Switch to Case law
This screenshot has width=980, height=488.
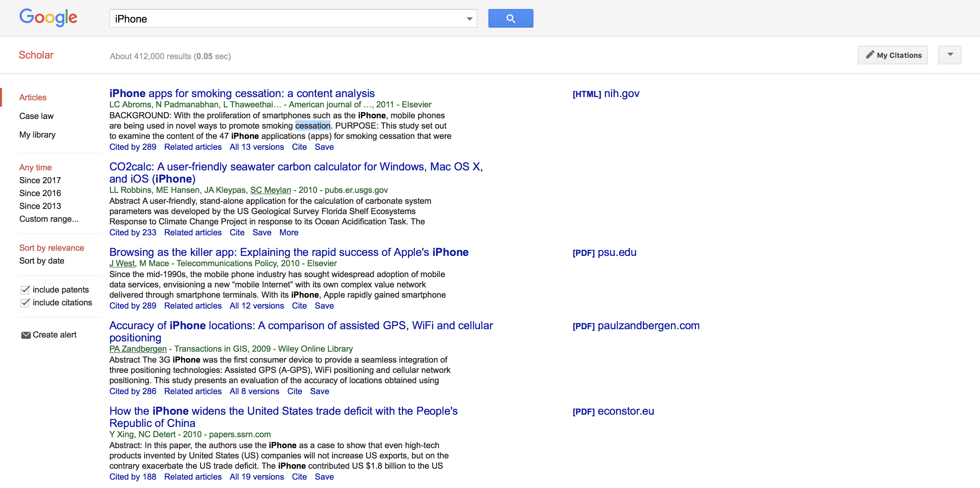36,116
